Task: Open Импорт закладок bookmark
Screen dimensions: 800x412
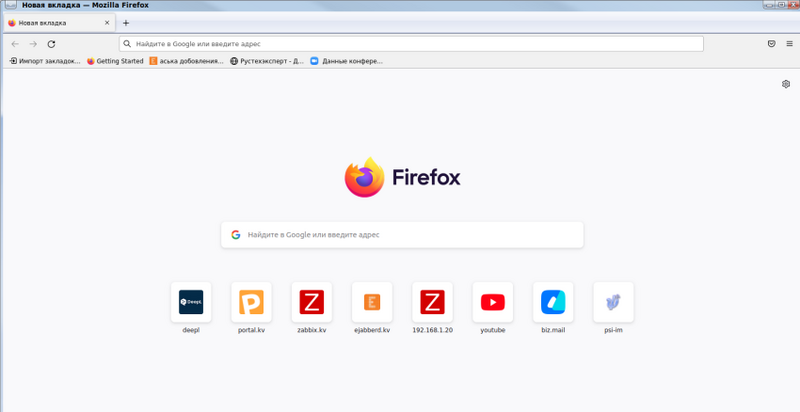Action: coord(45,61)
